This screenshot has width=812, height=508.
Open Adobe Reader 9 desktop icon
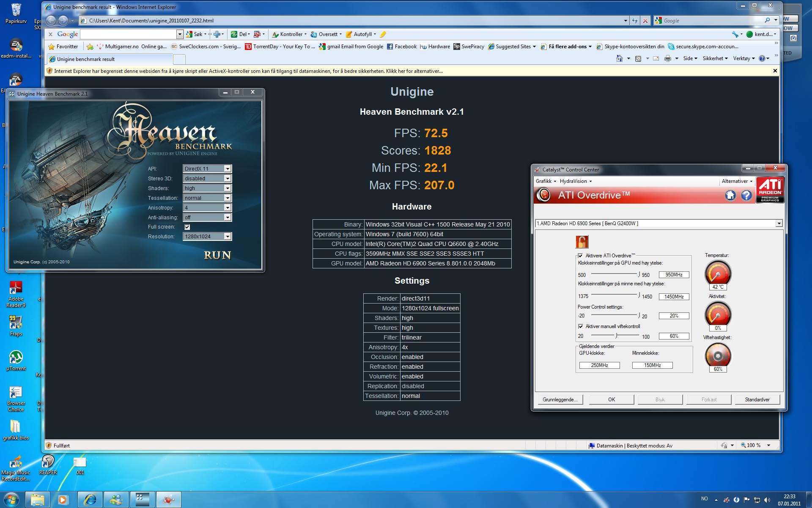click(16, 295)
